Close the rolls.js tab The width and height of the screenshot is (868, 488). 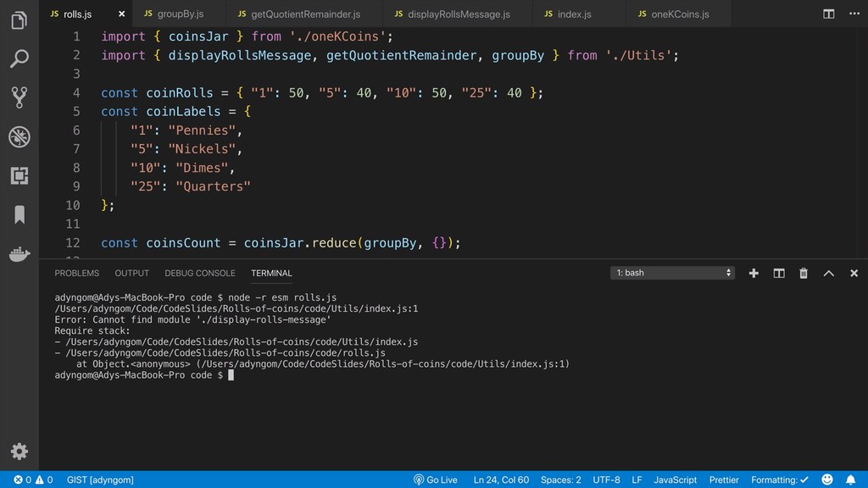[x=122, y=14]
